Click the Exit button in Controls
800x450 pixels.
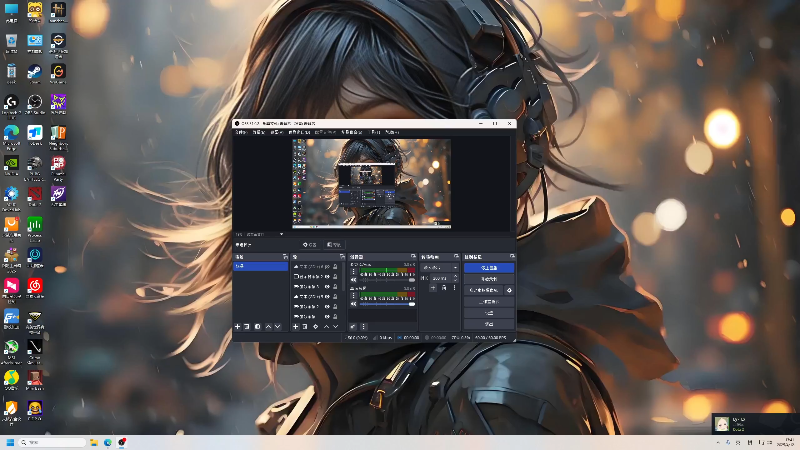click(x=489, y=324)
